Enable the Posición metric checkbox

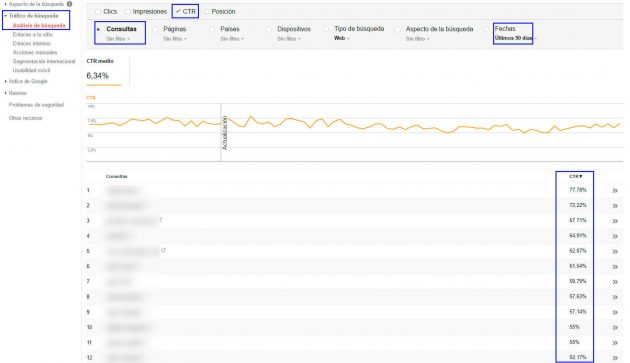207,12
